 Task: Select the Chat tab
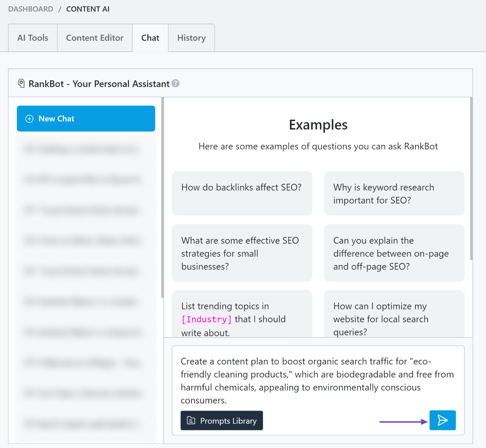(x=150, y=38)
